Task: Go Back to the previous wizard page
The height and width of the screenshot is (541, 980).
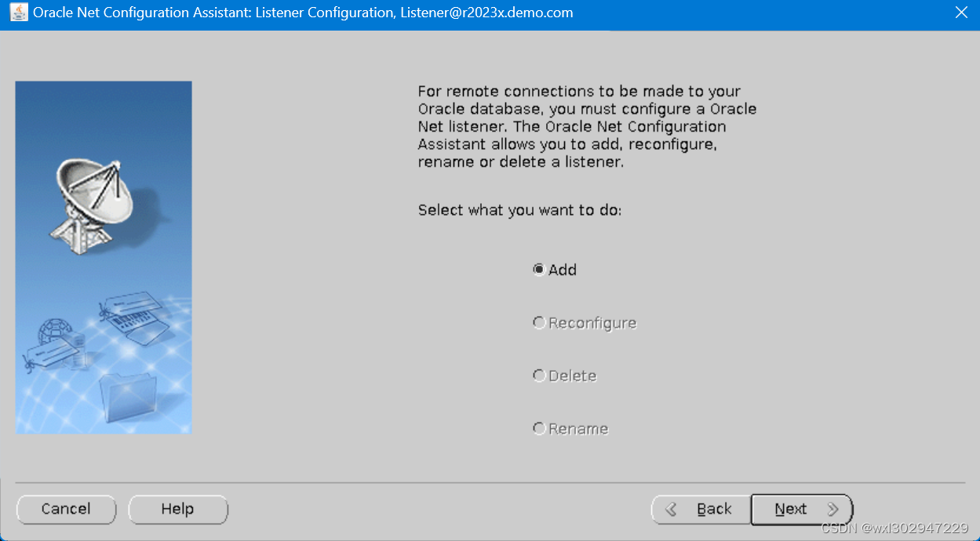Action: pos(701,510)
